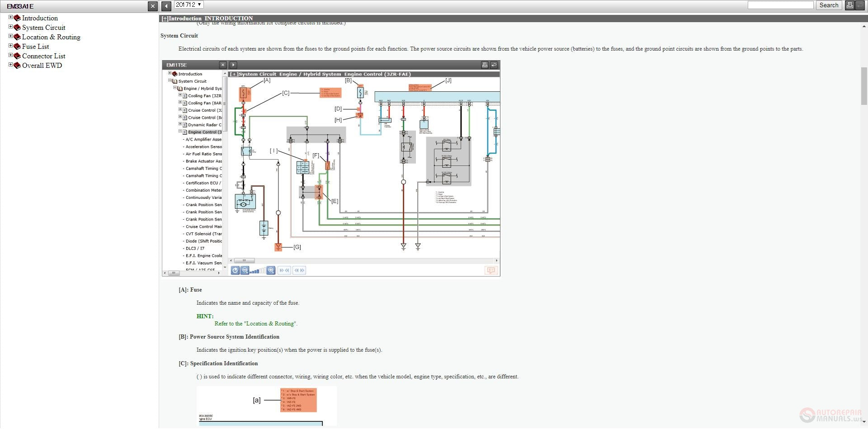Close the EM33A1E sidebar panel with the X
Screen dimensions: 868x429
pyautogui.click(x=152, y=6)
